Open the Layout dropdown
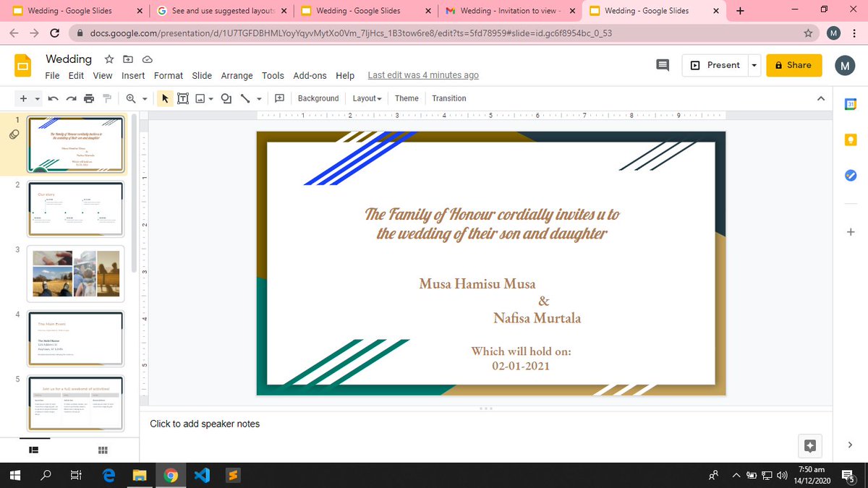The width and height of the screenshot is (868, 488). 367,98
